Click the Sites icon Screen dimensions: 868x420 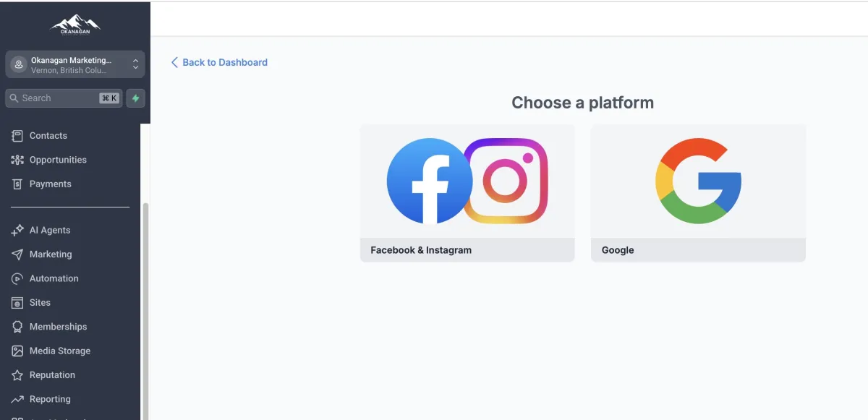[17, 303]
